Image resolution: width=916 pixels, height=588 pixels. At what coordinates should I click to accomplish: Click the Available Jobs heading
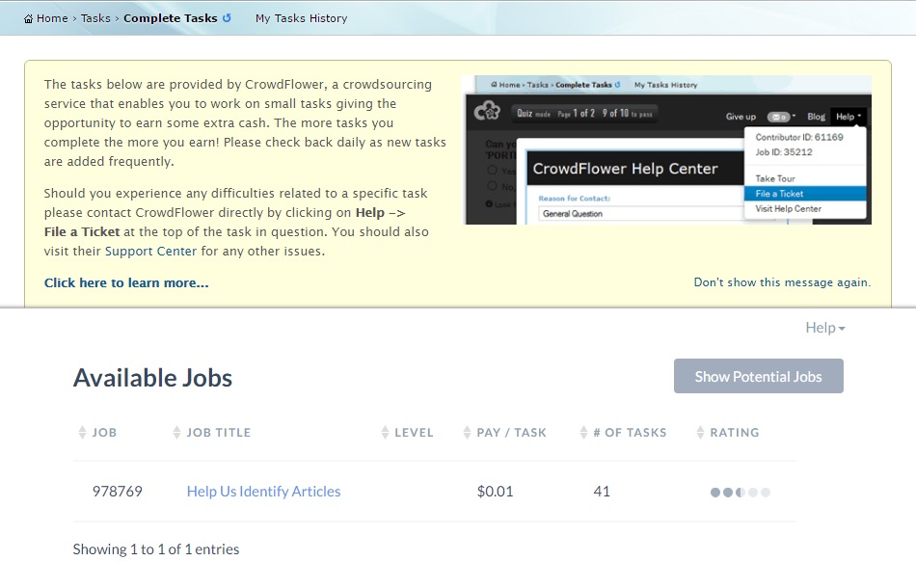click(x=152, y=378)
